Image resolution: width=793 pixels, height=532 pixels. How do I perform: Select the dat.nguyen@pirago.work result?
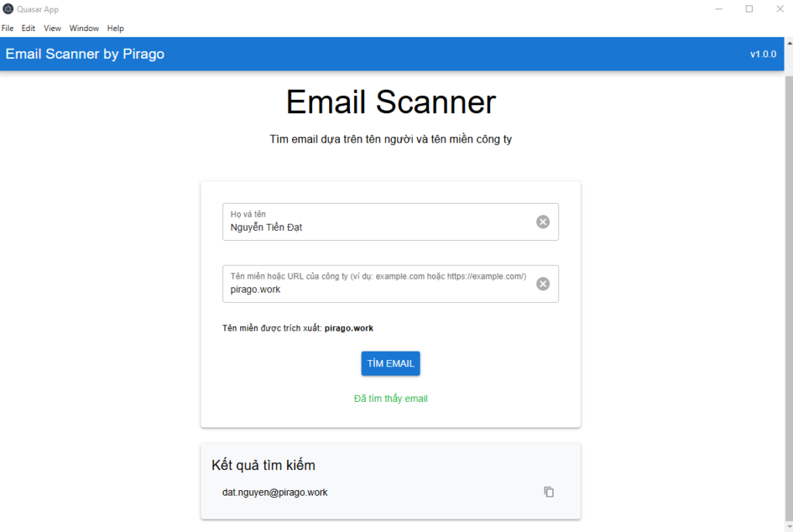[275, 493]
